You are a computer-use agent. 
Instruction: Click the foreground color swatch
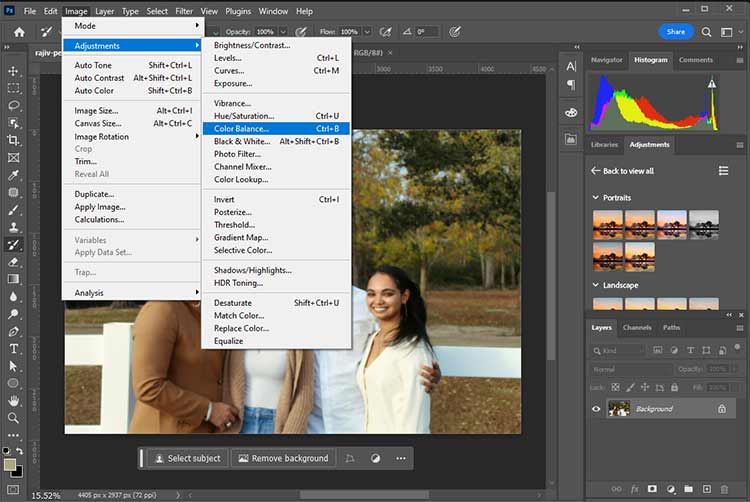[9, 464]
